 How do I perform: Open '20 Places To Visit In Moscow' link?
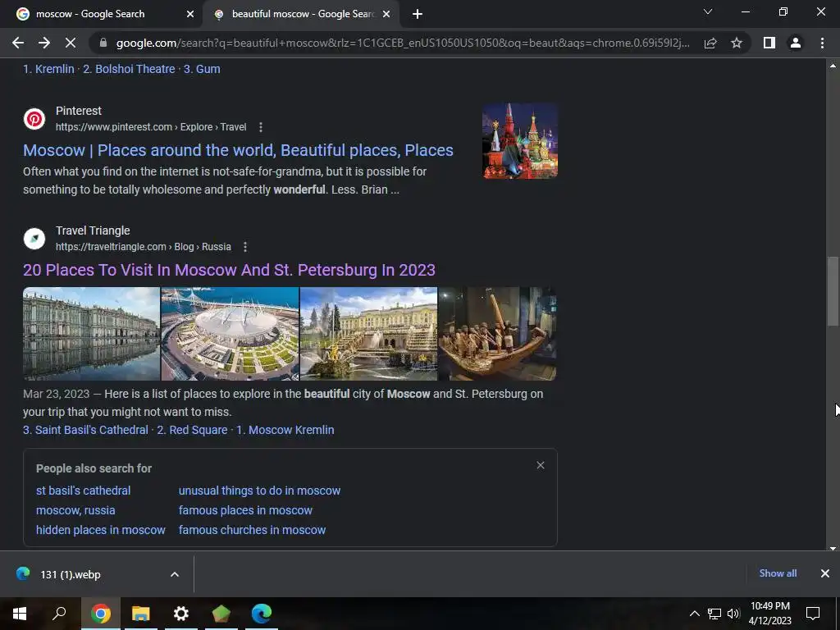[229, 270]
